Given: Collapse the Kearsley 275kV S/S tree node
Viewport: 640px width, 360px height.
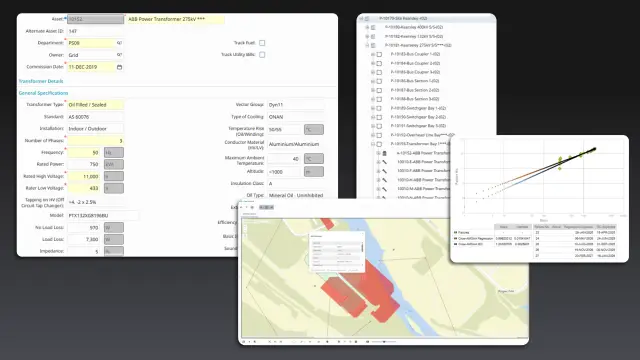Looking at the screenshot, I should (367, 45).
